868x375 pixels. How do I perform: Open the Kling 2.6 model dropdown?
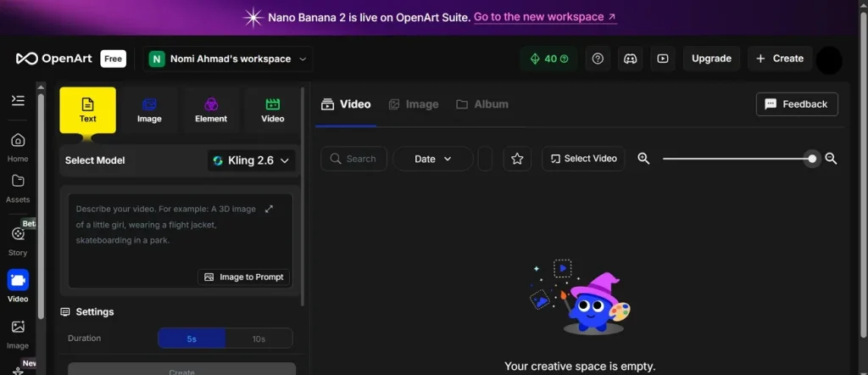coord(251,160)
